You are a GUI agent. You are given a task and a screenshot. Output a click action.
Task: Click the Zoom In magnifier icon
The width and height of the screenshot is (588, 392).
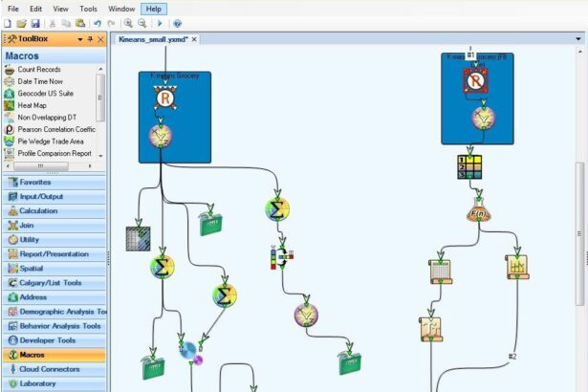pyautogui.click(x=128, y=23)
